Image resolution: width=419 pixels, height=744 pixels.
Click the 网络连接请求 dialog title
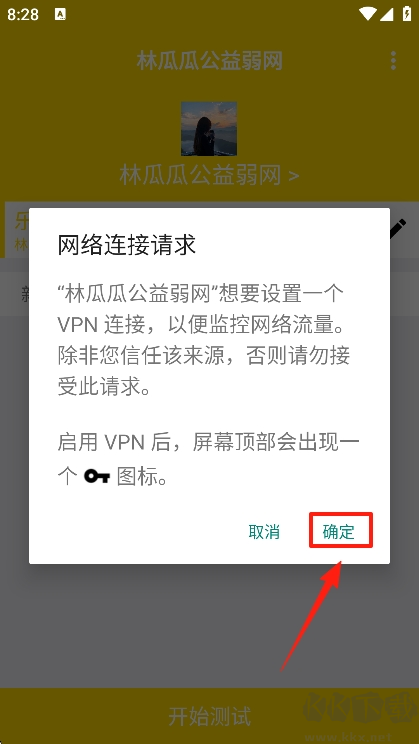click(x=127, y=246)
